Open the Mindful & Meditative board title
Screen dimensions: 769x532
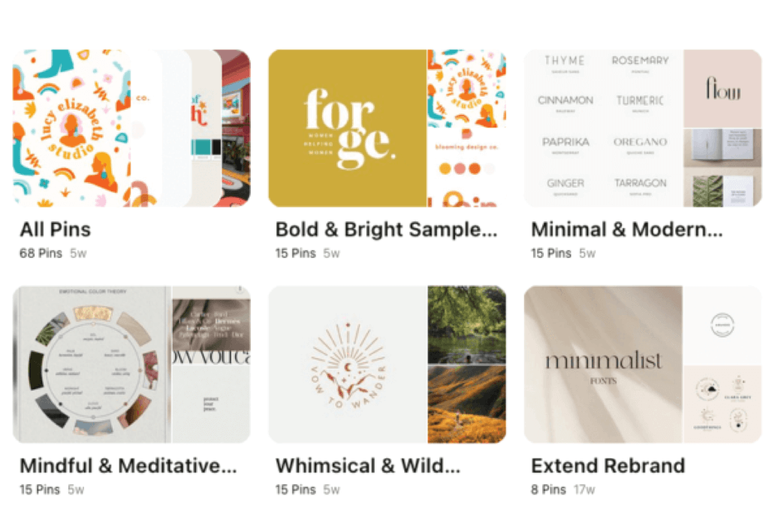pyautogui.click(x=128, y=466)
